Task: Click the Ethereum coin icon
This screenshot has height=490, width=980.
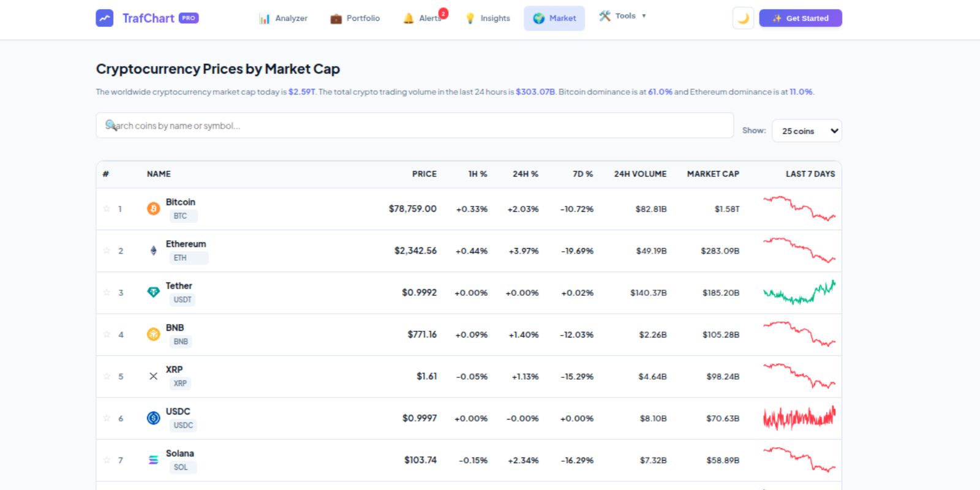Action: tap(153, 251)
